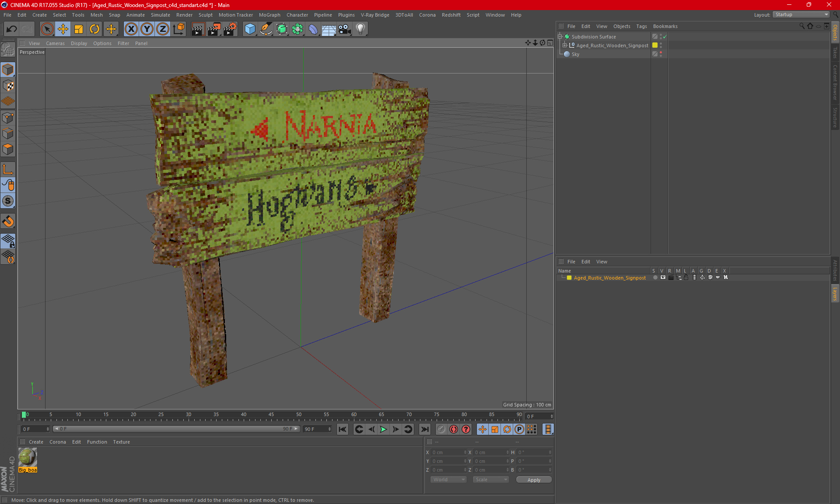Toggle layer Solo for Aged_Rustic_Wooden_Signpost
Viewport: 840px width, 504px height.
655,277
